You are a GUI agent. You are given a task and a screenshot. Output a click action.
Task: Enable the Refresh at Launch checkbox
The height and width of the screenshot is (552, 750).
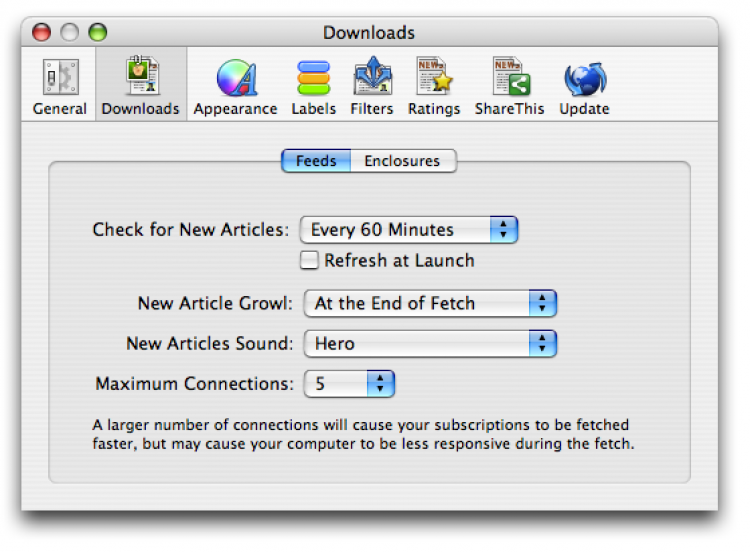coord(309,261)
